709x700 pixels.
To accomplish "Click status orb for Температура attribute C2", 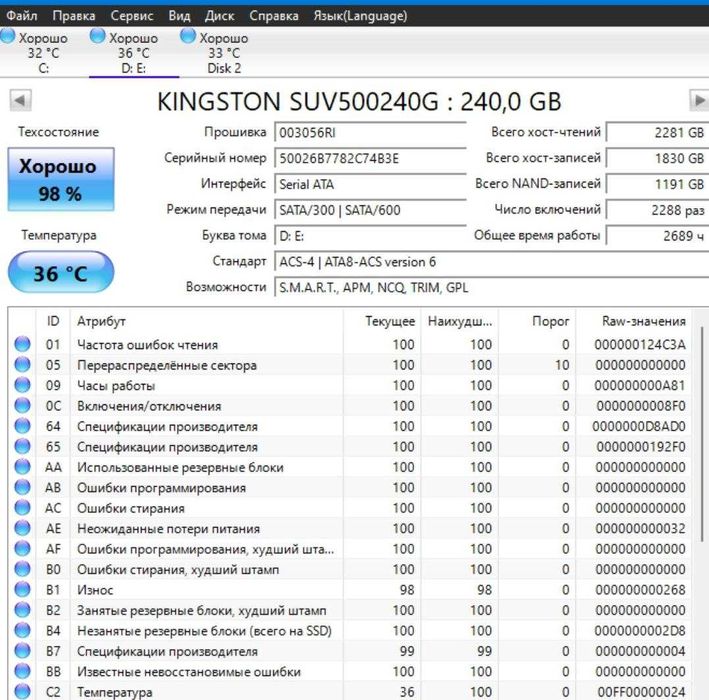I will point(22,692).
